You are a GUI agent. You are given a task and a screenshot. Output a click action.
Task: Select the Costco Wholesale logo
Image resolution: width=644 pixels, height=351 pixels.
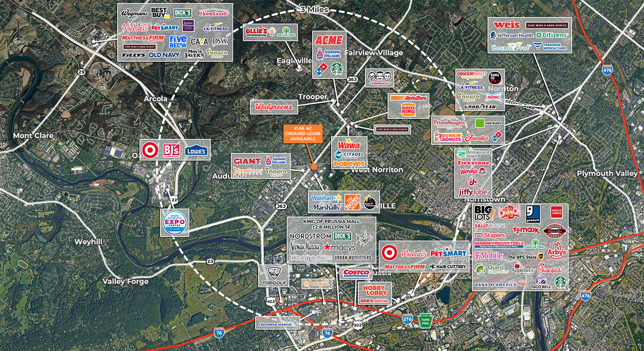(357, 273)
